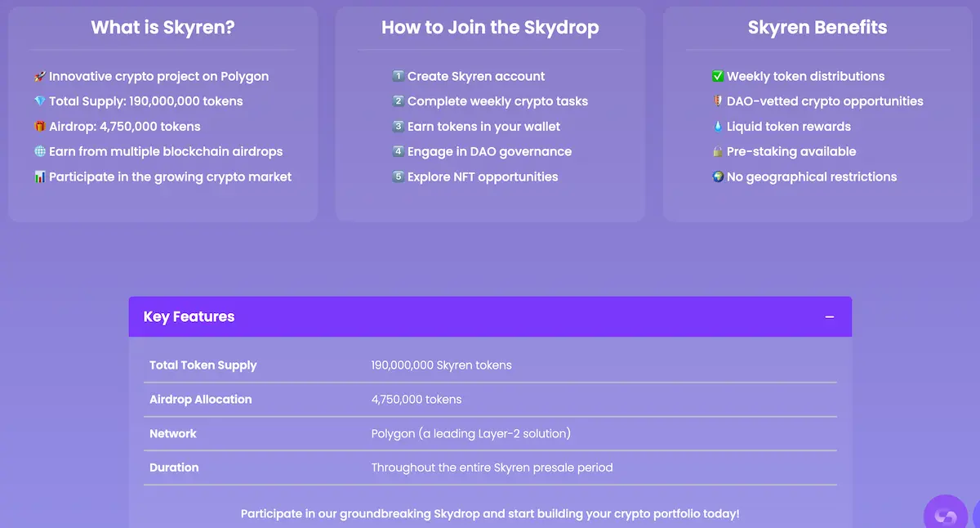Click the number 5 icon beside Explore NFT opportunities
Image resolution: width=980 pixels, height=528 pixels.
[399, 177]
